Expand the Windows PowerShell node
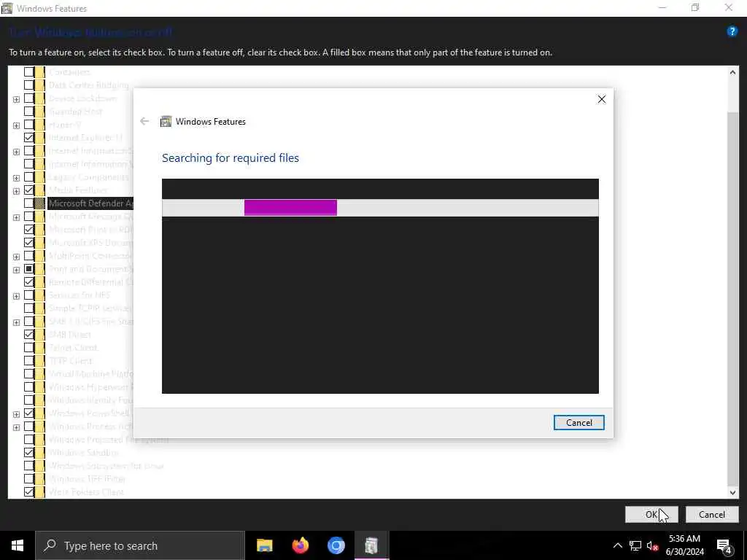The image size is (747, 560). point(16,414)
